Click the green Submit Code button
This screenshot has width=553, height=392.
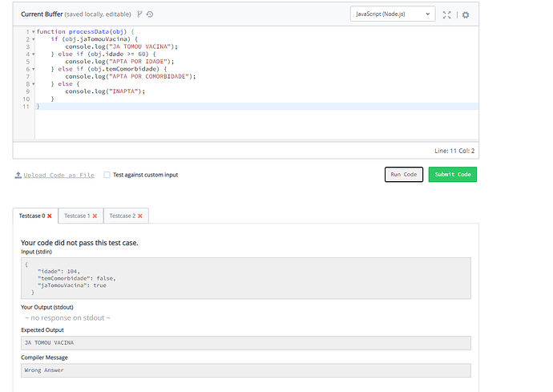click(x=453, y=174)
